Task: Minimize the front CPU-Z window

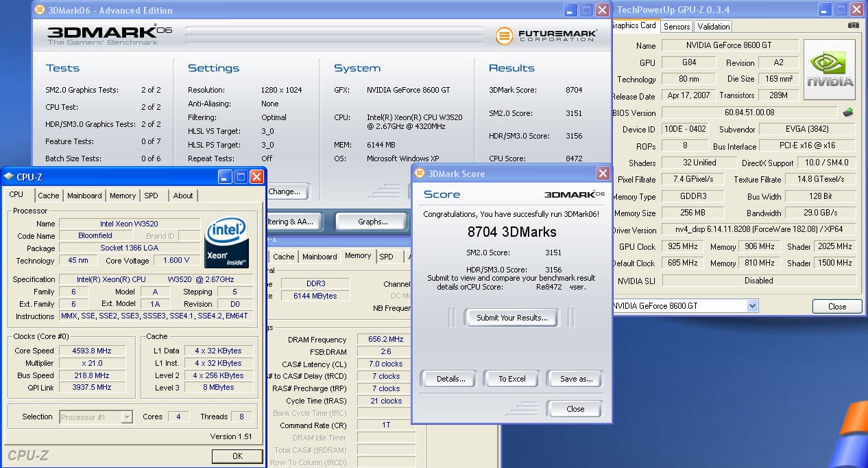Action: [225, 177]
